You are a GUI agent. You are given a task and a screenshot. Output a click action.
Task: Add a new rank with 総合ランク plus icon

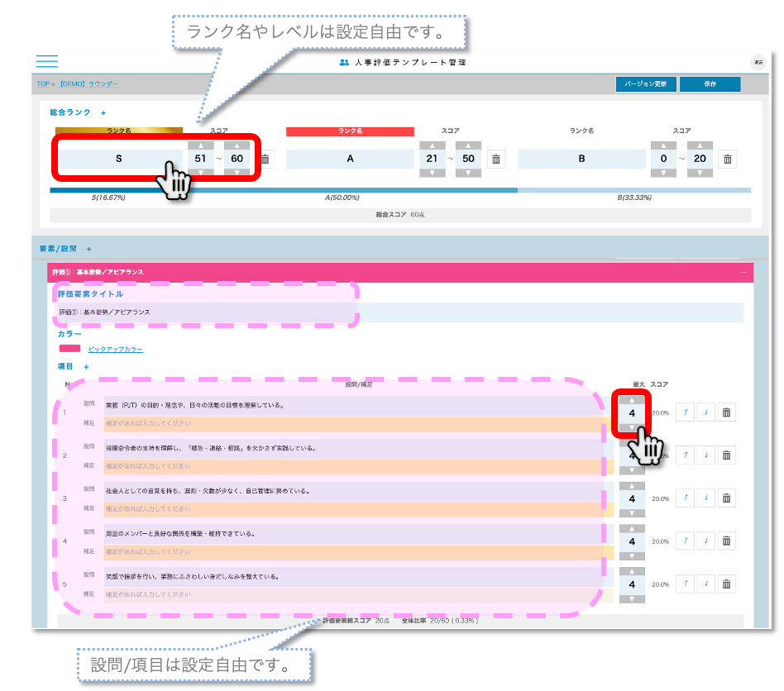tap(103, 112)
